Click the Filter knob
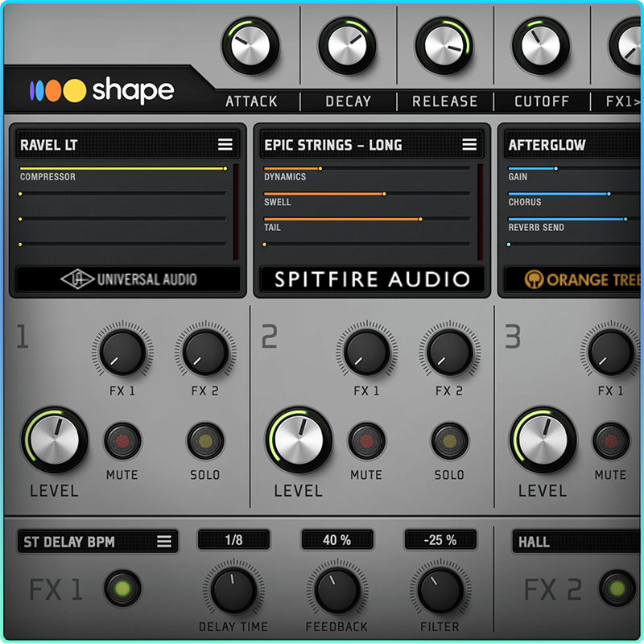 [x=440, y=590]
